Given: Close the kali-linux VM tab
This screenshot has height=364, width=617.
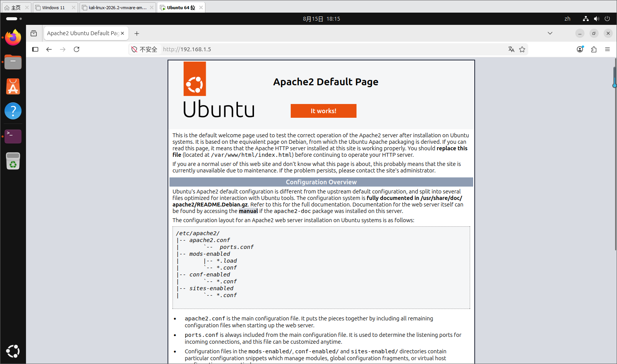Looking at the screenshot, I should 151,8.
